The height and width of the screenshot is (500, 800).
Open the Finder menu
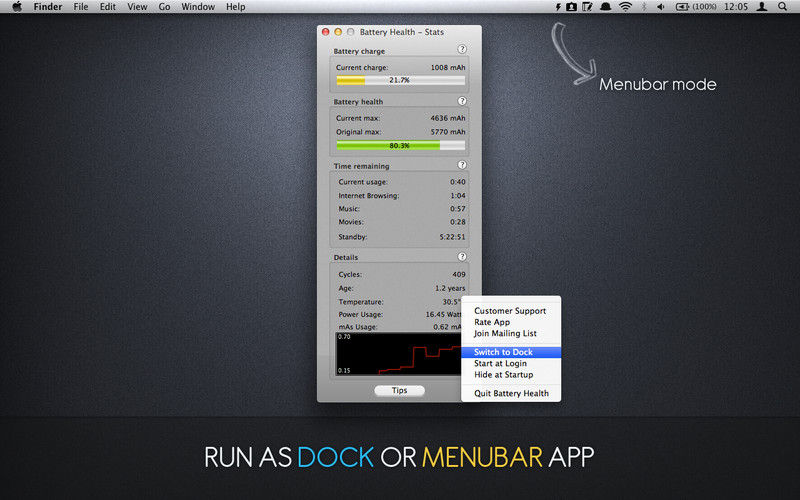(x=48, y=7)
